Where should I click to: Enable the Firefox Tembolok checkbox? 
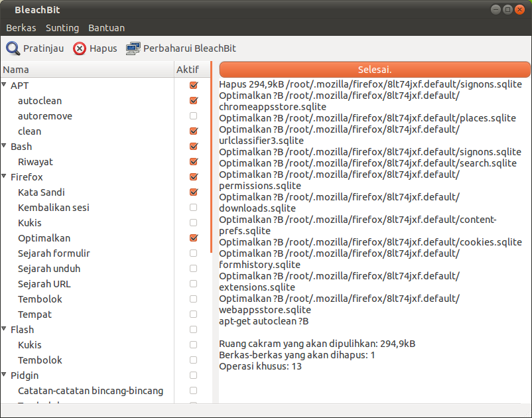194,299
